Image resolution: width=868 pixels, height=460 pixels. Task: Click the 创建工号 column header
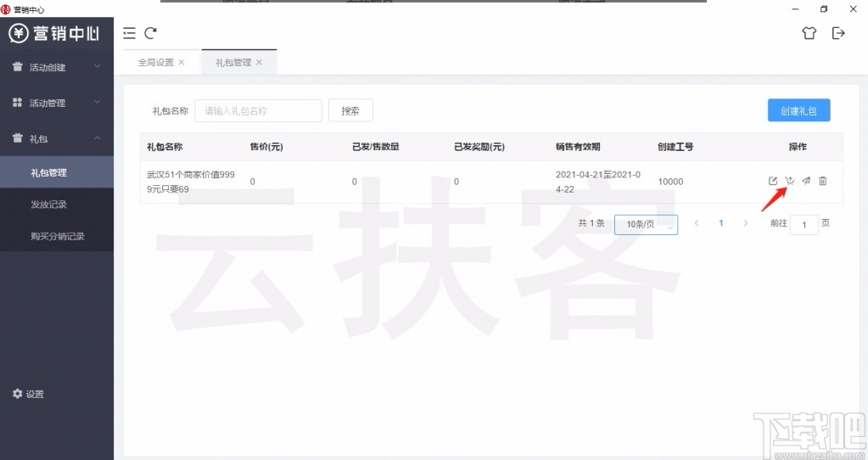coord(675,147)
